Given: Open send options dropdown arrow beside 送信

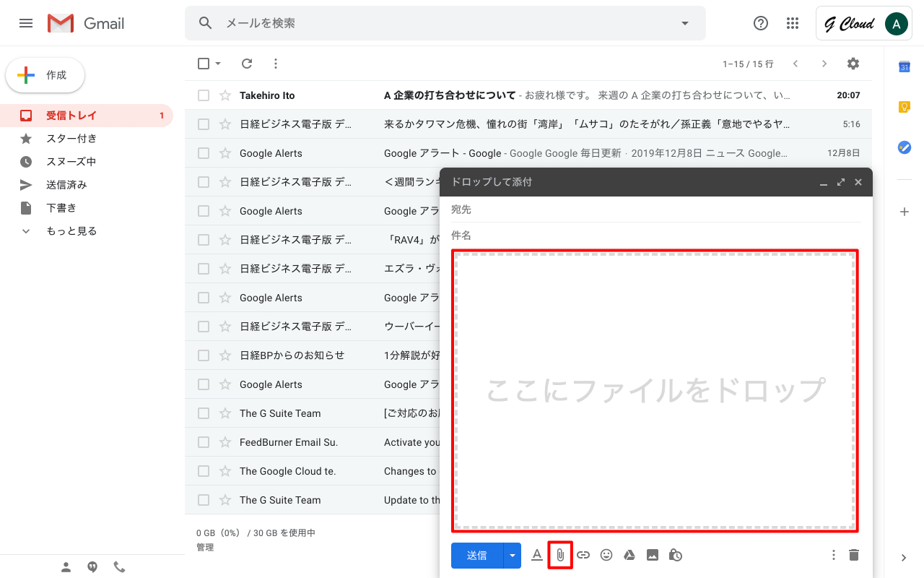Looking at the screenshot, I should click(x=513, y=555).
